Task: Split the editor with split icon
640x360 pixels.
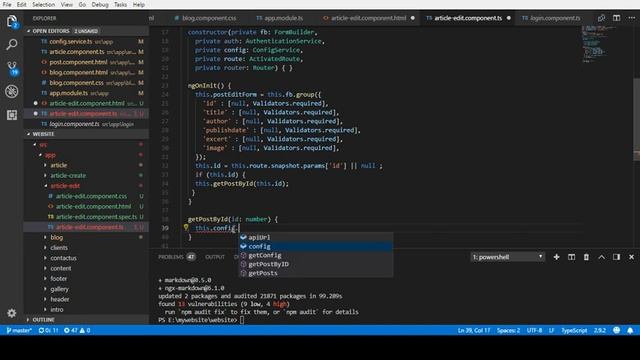Action: 616,18
